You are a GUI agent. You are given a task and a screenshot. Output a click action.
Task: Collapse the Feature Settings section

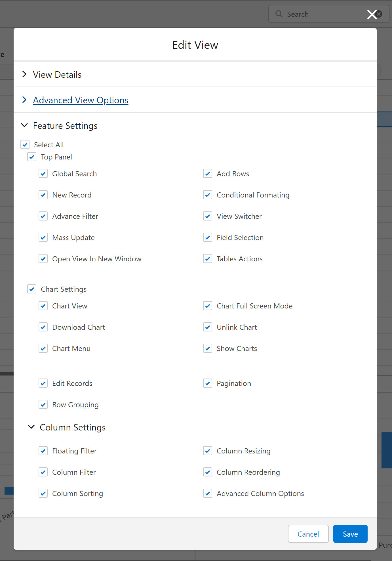pyautogui.click(x=25, y=125)
